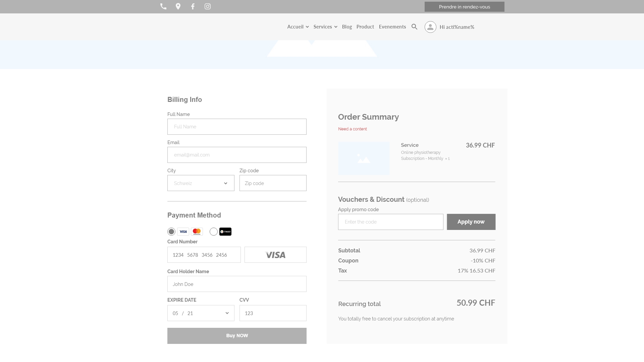Click the search magnifier icon
This screenshot has width=644, height=362.
tap(415, 26)
